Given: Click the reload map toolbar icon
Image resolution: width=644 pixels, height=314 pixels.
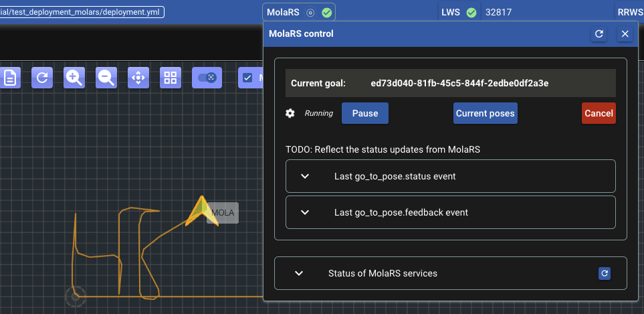Looking at the screenshot, I should click(x=41, y=78).
